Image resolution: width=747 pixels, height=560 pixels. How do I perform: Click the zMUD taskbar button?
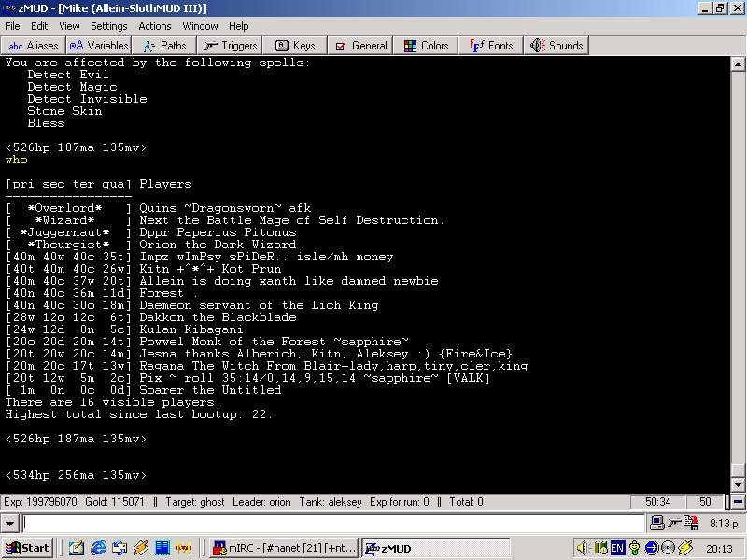[435, 548]
